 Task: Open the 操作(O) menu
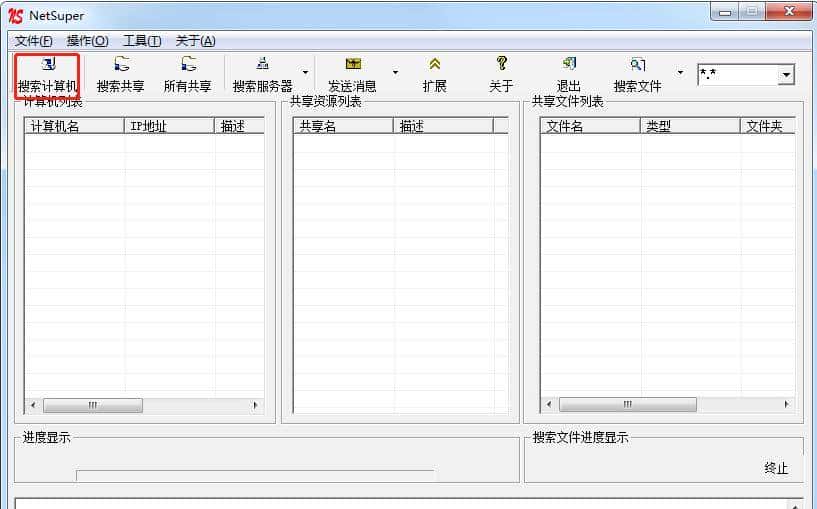coord(88,41)
